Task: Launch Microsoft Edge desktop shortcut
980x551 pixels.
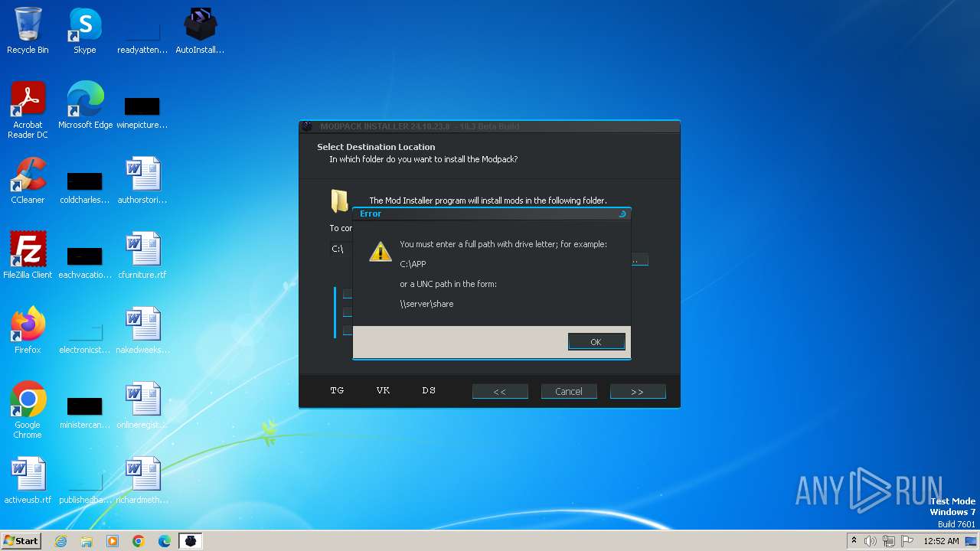Action: click(x=85, y=106)
